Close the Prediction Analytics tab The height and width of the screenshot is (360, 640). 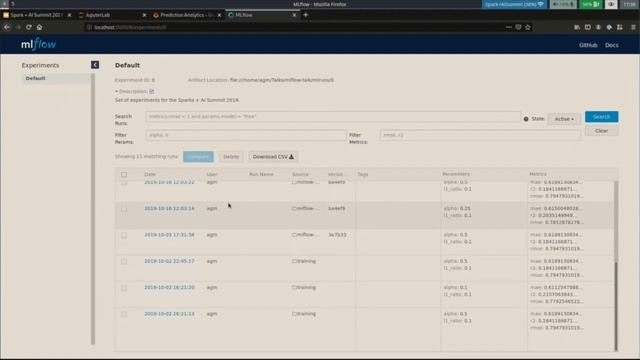[219, 15]
